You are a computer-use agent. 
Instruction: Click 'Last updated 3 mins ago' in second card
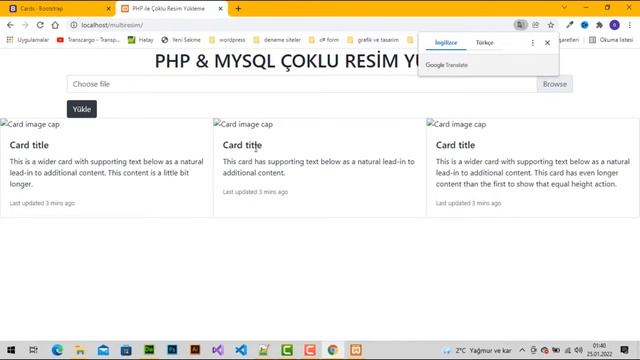[255, 192]
